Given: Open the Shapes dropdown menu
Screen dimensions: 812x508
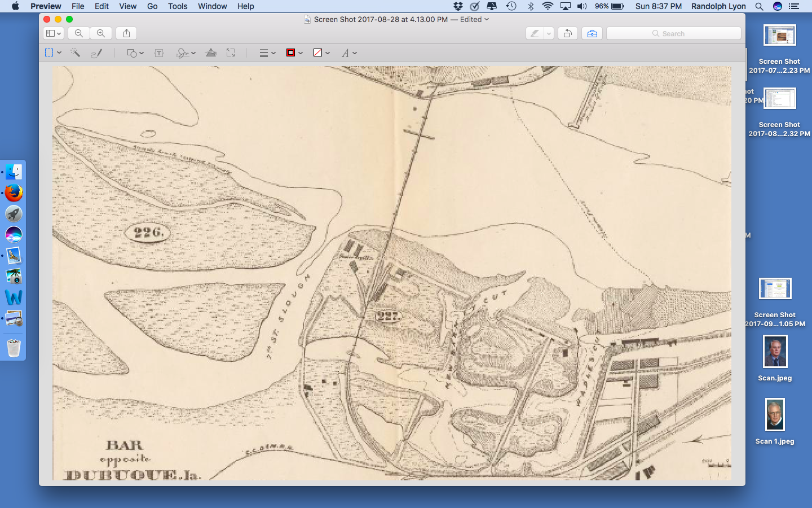Looking at the screenshot, I should coord(135,52).
